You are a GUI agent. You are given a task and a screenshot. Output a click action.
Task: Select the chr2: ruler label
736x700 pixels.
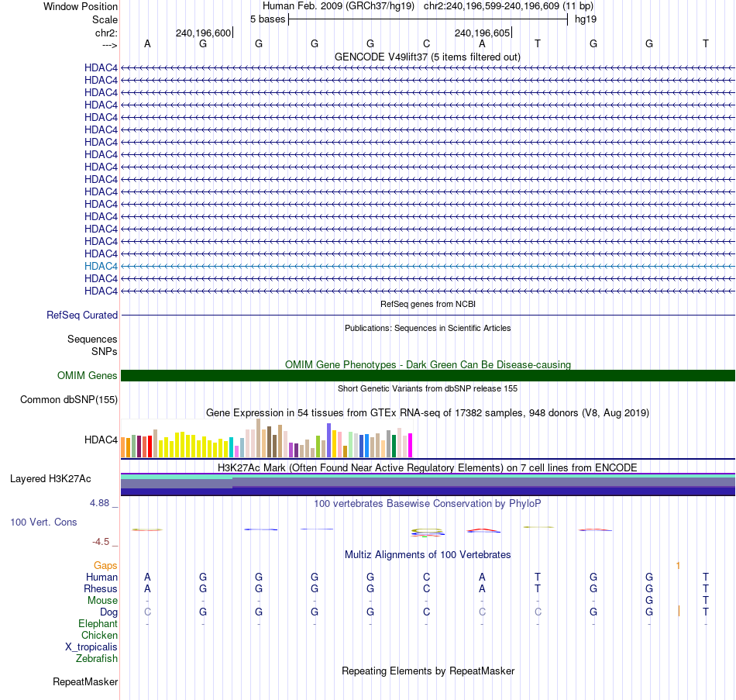(x=106, y=33)
